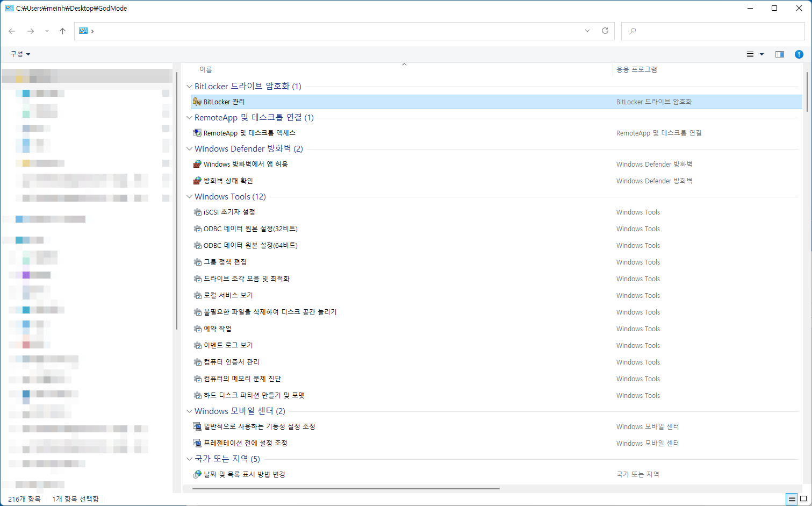Switch to large icons view in status bar

(x=803, y=500)
